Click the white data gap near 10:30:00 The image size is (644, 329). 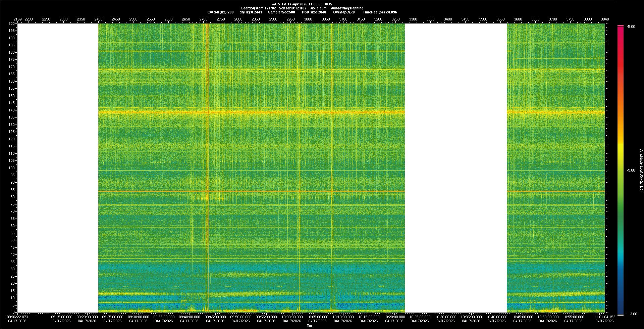click(x=455, y=168)
